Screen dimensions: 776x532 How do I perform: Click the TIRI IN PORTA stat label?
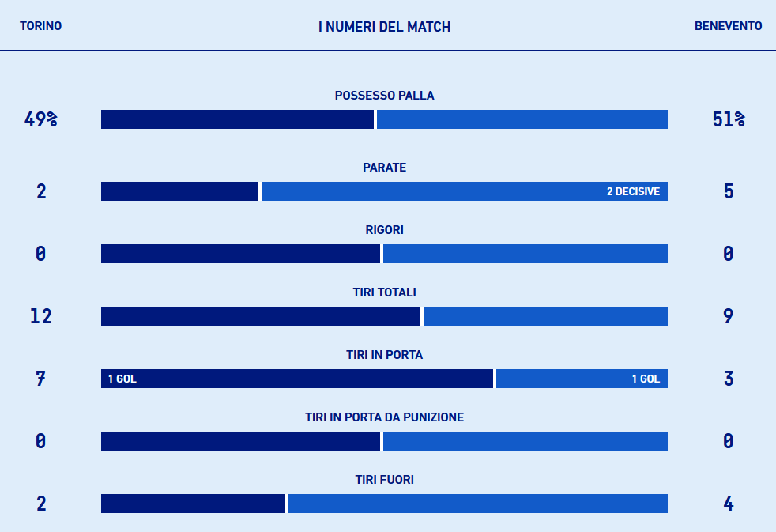(x=384, y=355)
